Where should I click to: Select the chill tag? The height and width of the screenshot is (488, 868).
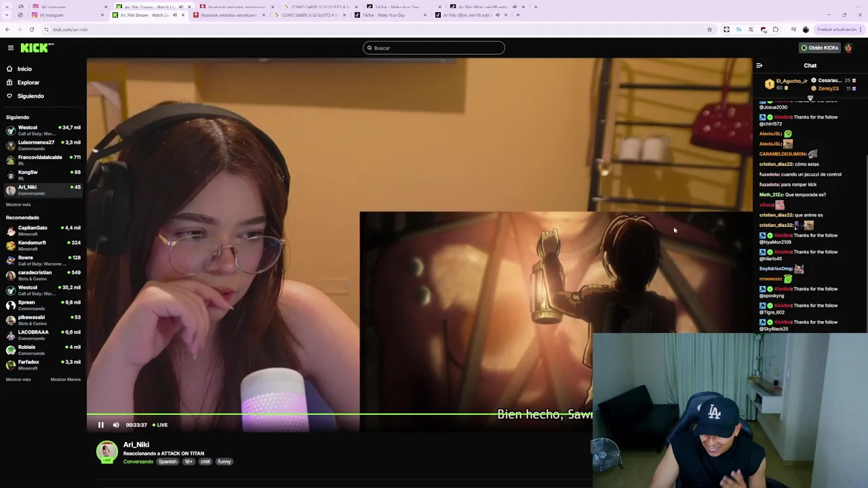[205, 462]
